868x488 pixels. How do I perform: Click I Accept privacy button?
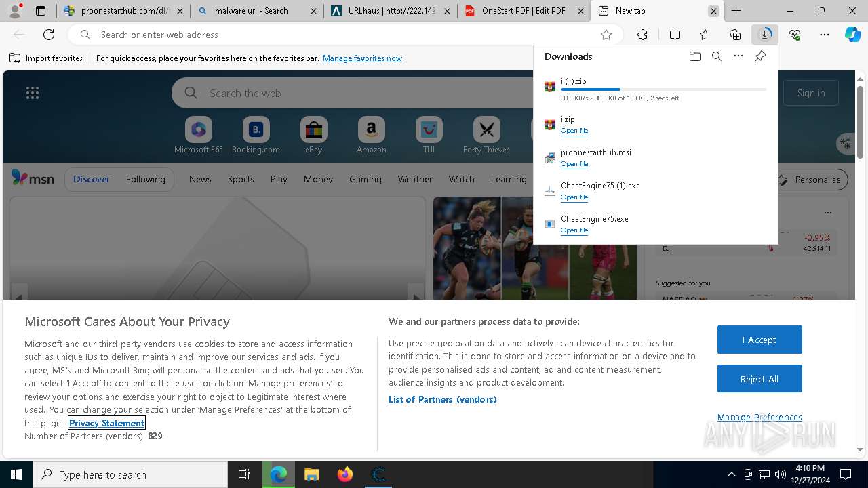click(759, 340)
